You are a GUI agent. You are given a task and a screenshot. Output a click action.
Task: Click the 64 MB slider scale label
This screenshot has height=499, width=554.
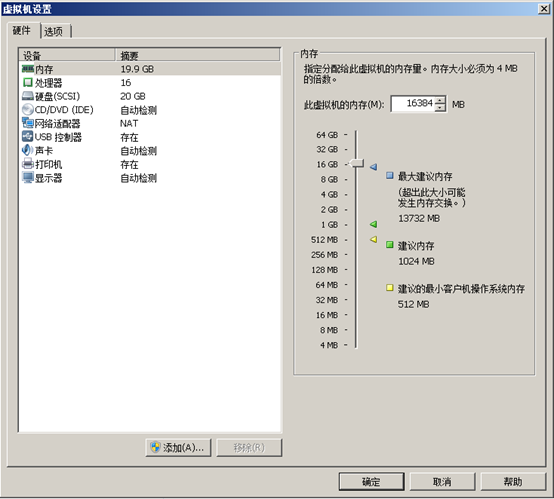(x=327, y=284)
